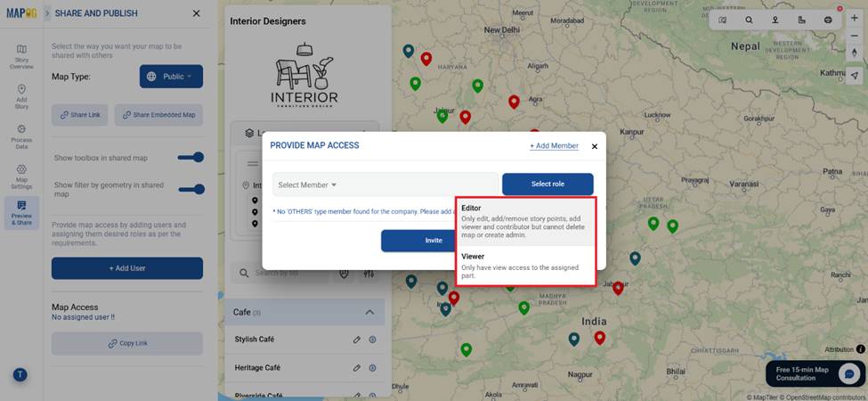Toggle Show filter by geometry switch
Viewport: 868px width, 401px height.
pyautogui.click(x=191, y=189)
